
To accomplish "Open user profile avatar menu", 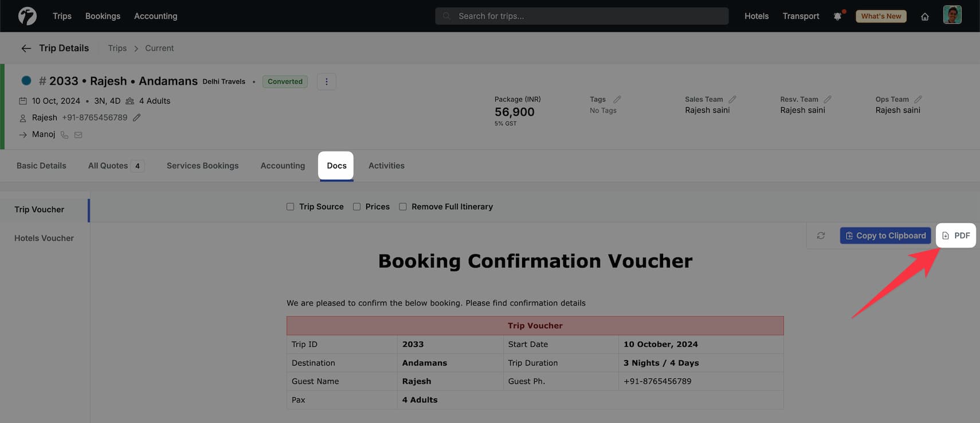I will click(x=952, y=15).
